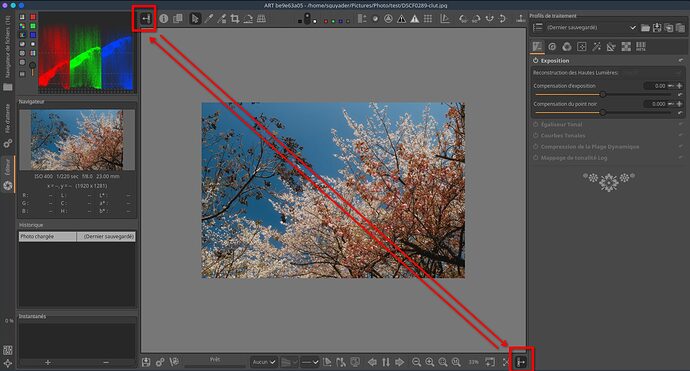Preview the green channel only

pos(333,21)
